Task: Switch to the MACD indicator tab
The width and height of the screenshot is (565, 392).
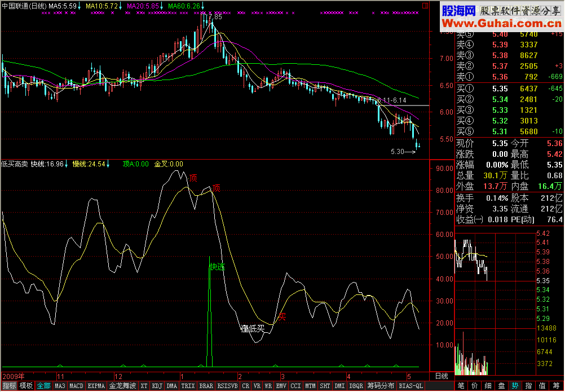Action: (76, 386)
